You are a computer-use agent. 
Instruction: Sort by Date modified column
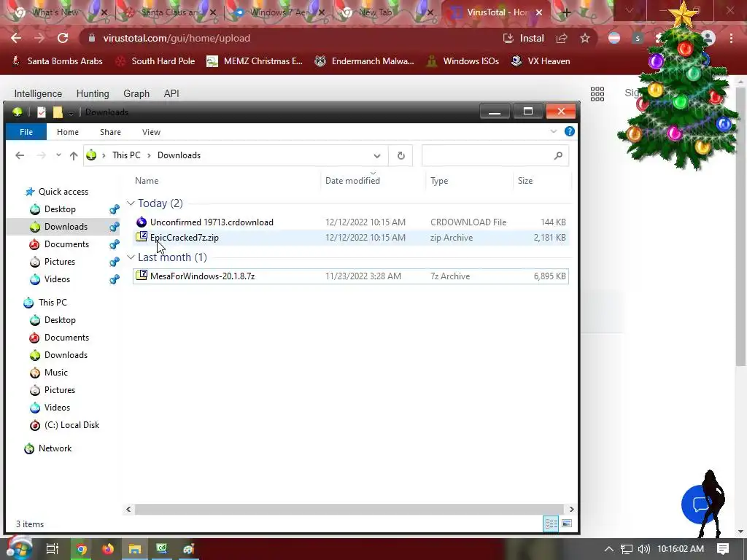[352, 181]
